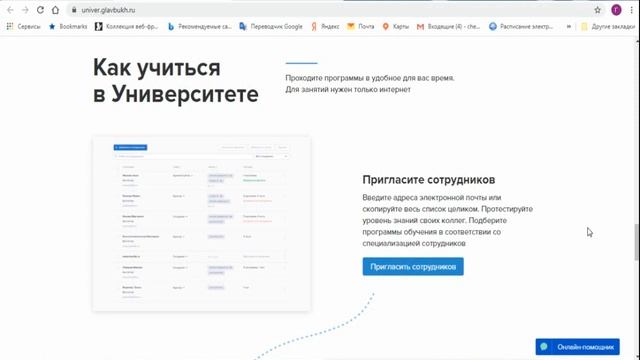Open the browser home page icon
640x360 pixels.
[x=56, y=10]
